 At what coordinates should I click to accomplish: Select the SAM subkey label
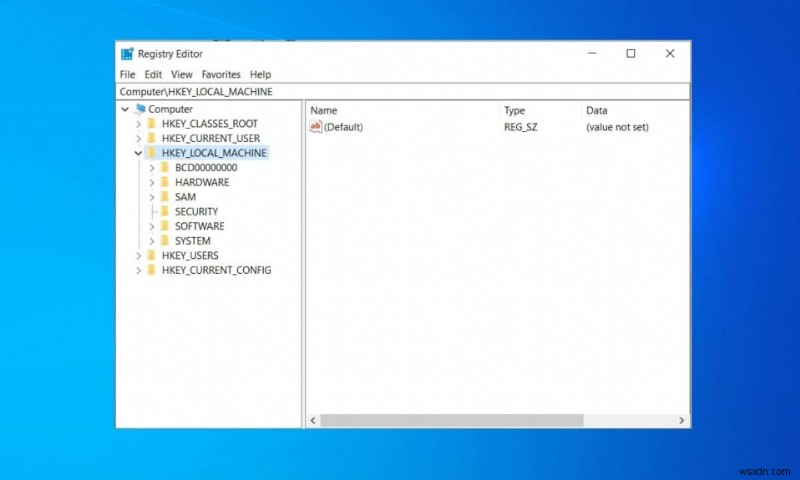[185, 197]
